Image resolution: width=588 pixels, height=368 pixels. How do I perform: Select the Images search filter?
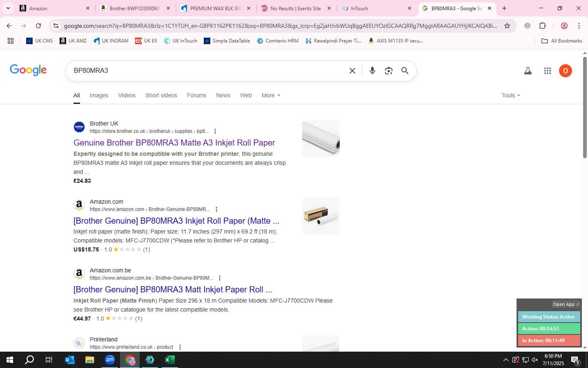(99, 95)
